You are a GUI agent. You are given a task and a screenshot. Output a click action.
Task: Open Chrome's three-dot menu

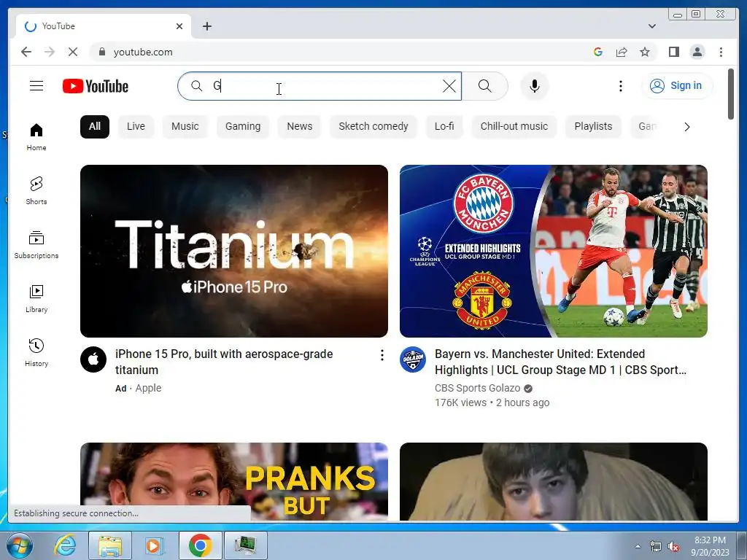(721, 52)
